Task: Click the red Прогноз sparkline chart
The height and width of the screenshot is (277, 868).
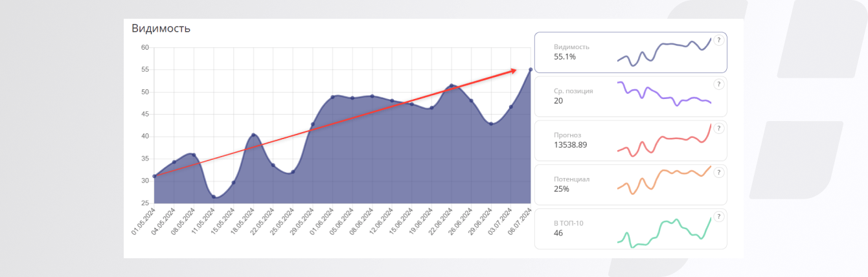Action: 665,142
